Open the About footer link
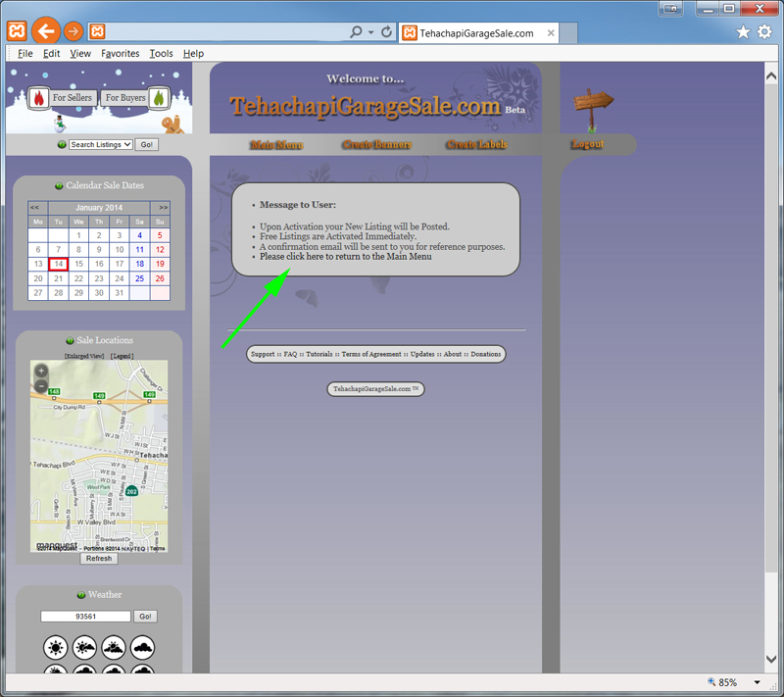The height and width of the screenshot is (697, 784). click(453, 354)
